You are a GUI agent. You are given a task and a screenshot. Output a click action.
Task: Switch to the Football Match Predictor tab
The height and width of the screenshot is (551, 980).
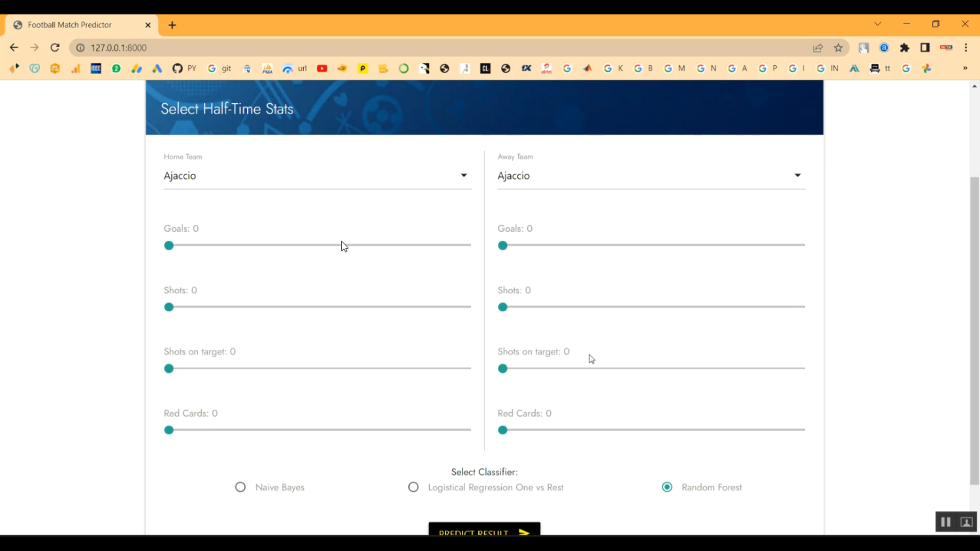82,25
